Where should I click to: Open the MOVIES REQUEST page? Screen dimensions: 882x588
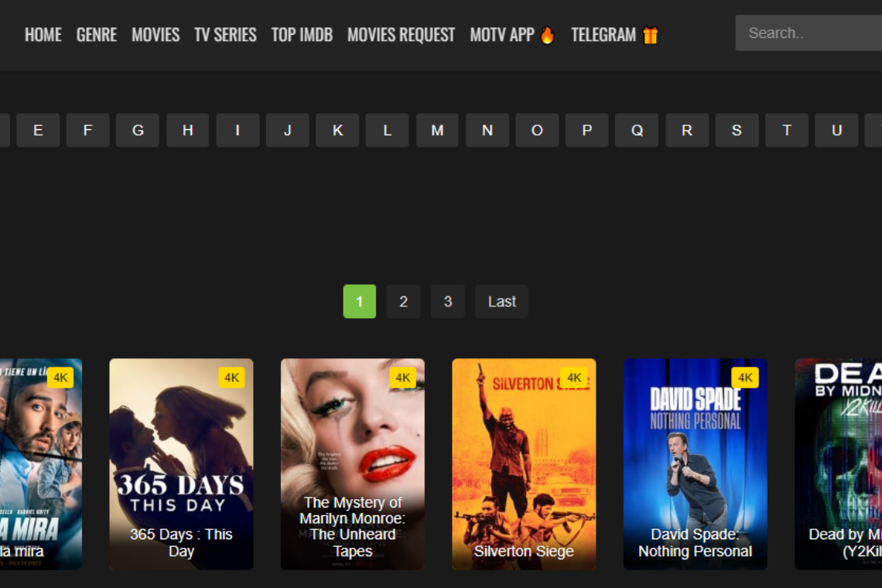(401, 35)
